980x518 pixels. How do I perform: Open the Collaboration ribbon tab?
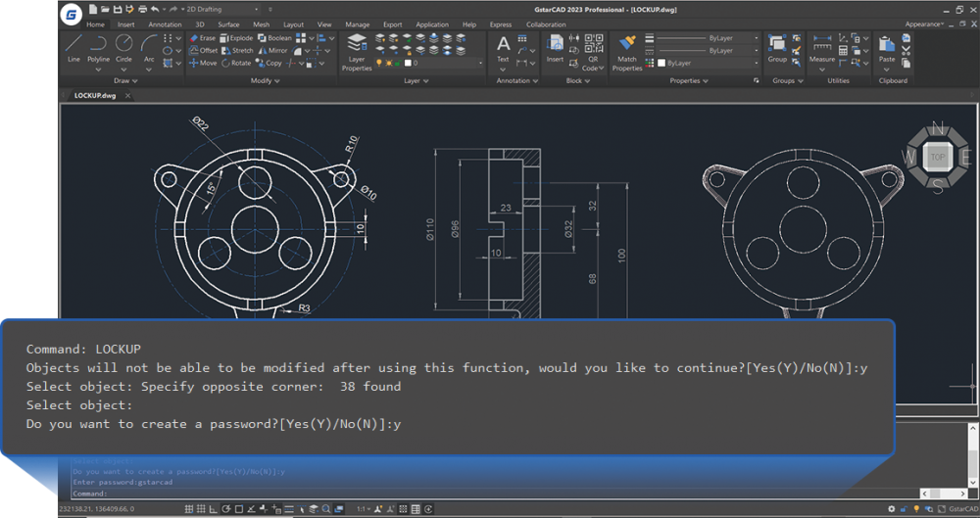pos(546,24)
